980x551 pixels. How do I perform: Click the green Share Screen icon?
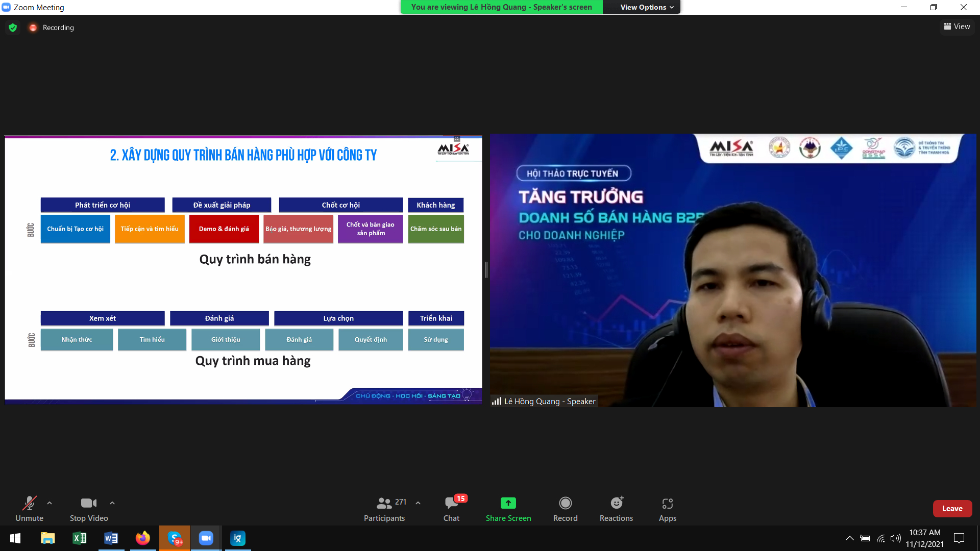508,503
